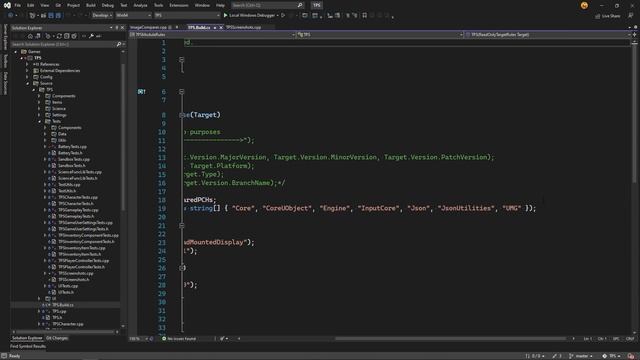The width and height of the screenshot is (640, 360).
Task: Switch to TPS.Build.cs tab
Action: click(199, 27)
